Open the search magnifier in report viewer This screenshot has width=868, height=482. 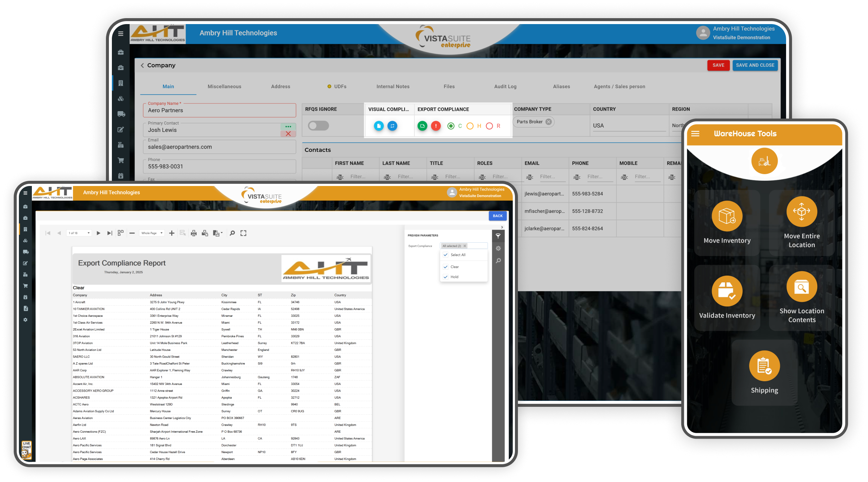point(232,233)
